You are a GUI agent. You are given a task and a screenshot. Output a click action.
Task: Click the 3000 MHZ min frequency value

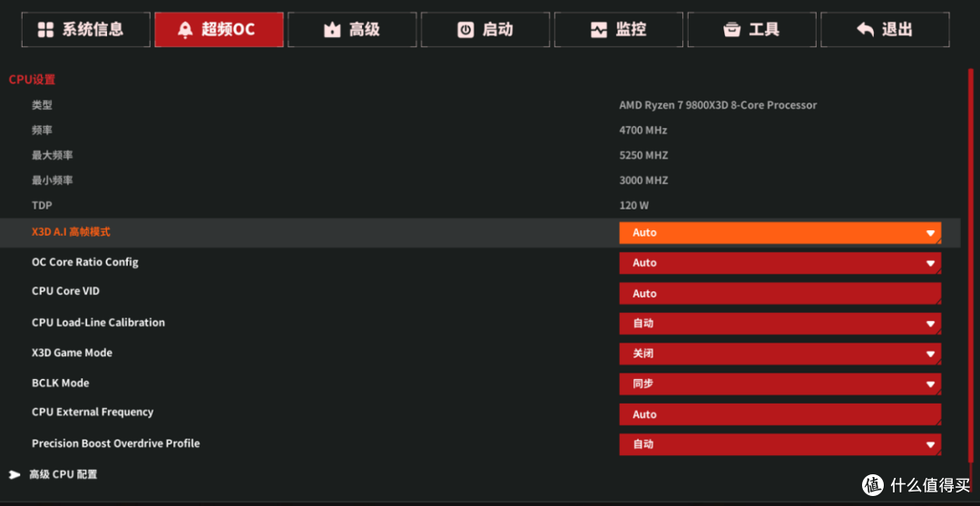(643, 180)
